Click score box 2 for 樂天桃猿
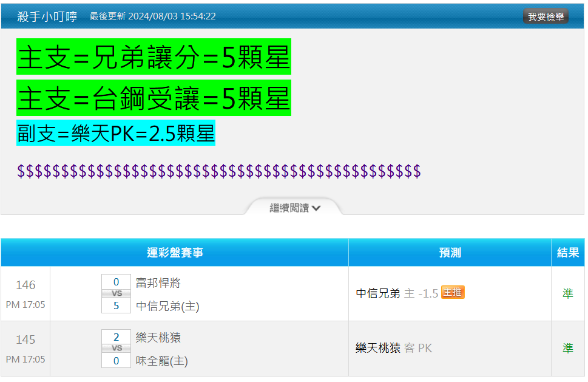This screenshot has width=588, height=382. click(117, 337)
